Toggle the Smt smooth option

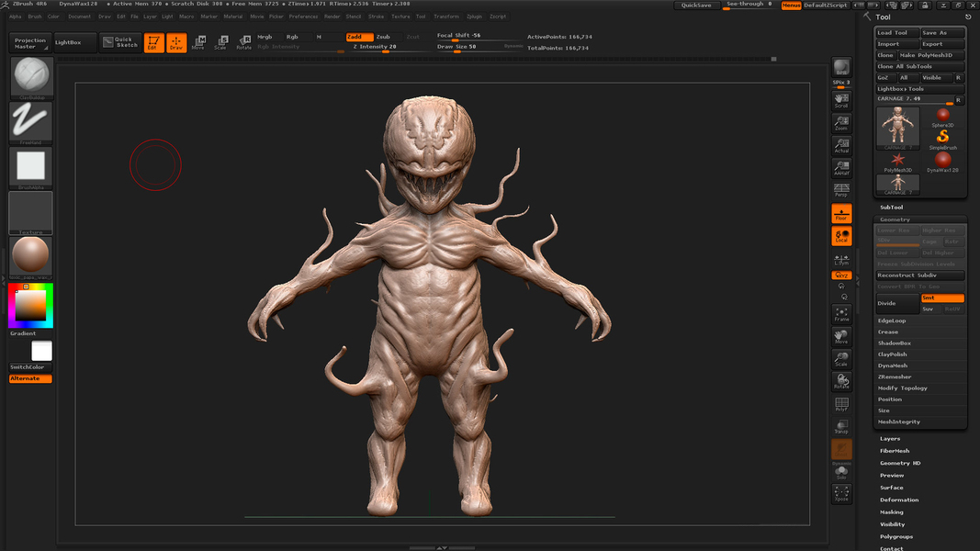point(942,298)
